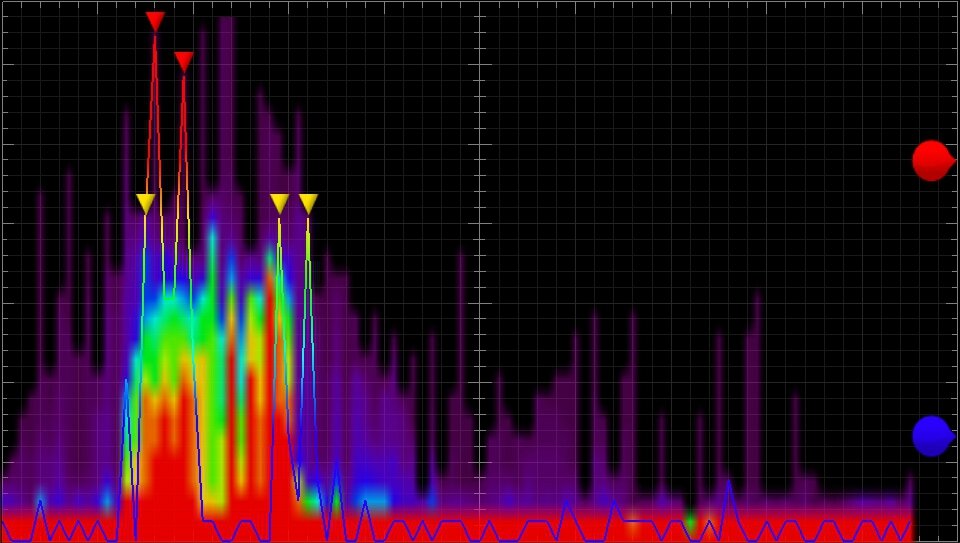Click the rightmost yellow triangle peak marker
This screenshot has height=543, width=960.
[x=308, y=204]
